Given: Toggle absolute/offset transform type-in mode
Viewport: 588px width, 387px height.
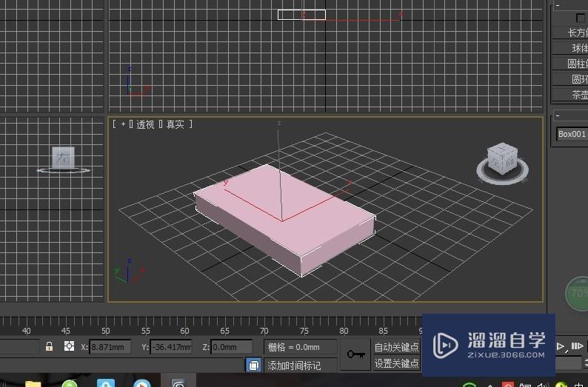Looking at the screenshot, I should click(69, 346).
